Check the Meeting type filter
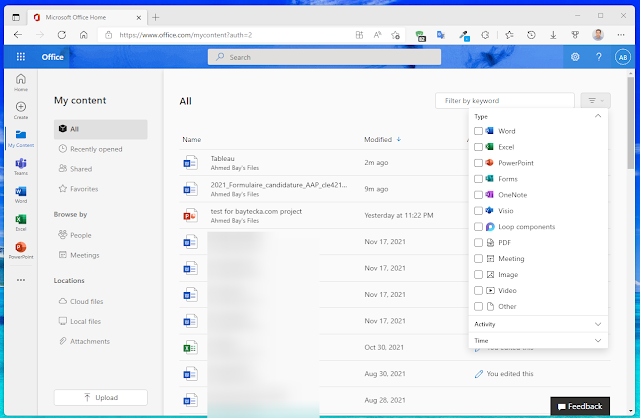This screenshot has width=640, height=418. pyautogui.click(x=478, y=258)
